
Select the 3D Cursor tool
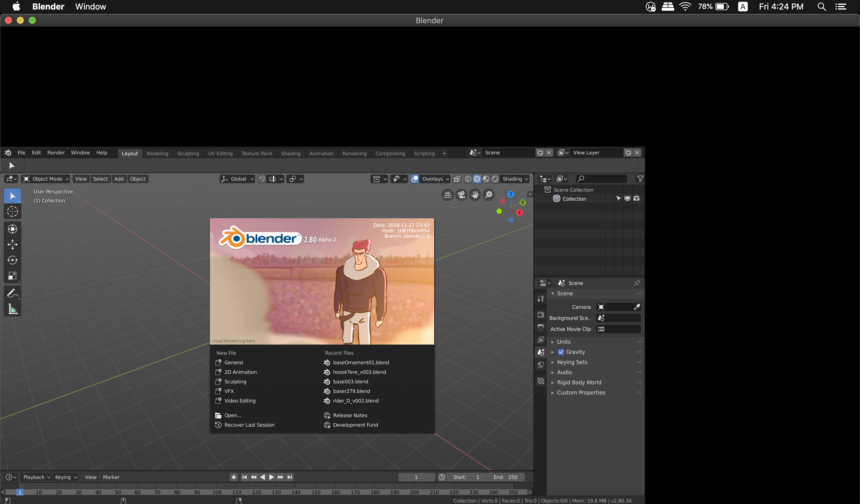(12, 212)
